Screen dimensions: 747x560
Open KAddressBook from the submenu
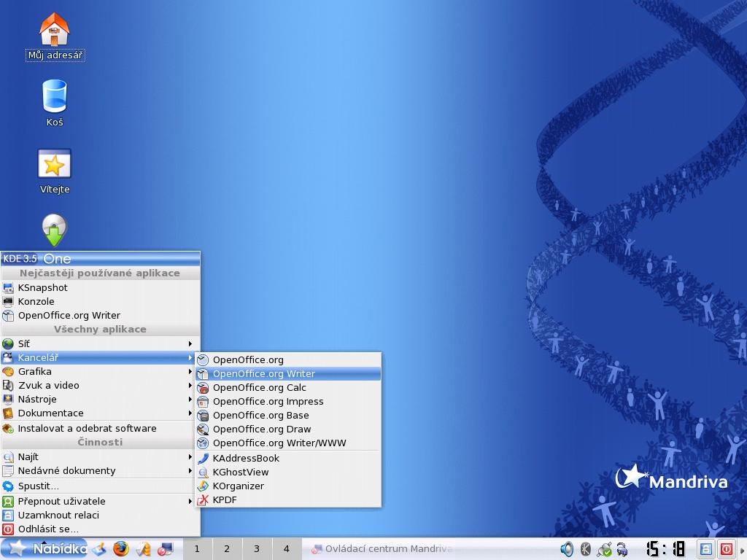point(288,458)
